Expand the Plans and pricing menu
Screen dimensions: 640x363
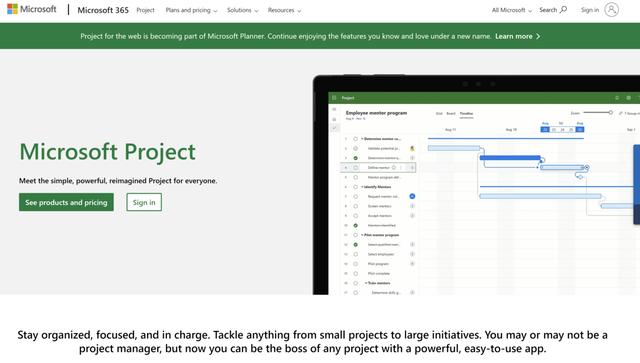191,10
